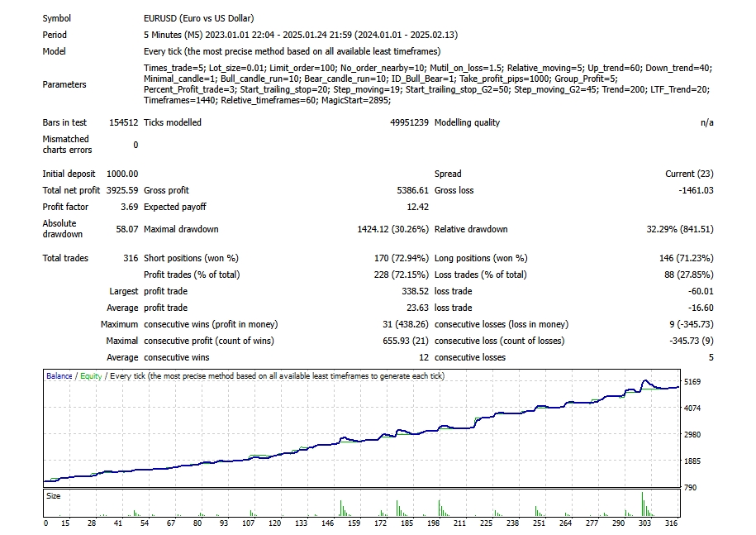Click the x-axis tick label 159
The width and height of the screenshot is (756, 535).
tap(354, 523)
